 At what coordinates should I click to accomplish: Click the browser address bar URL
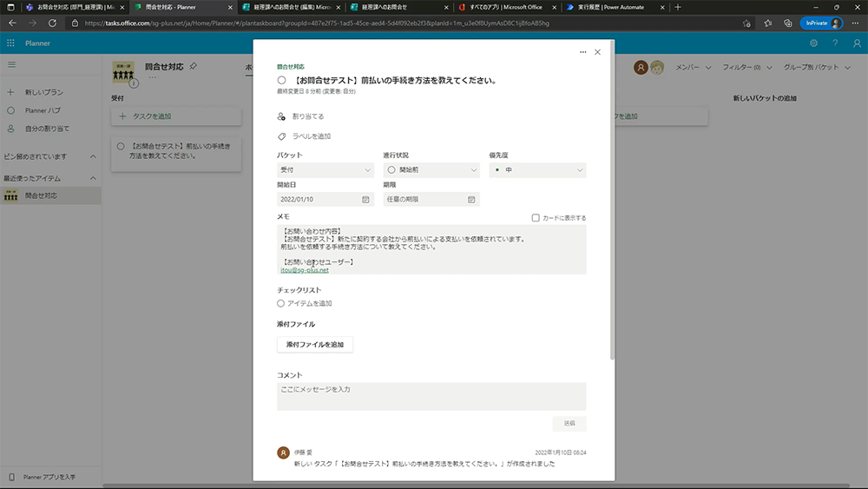click(317, 23)
